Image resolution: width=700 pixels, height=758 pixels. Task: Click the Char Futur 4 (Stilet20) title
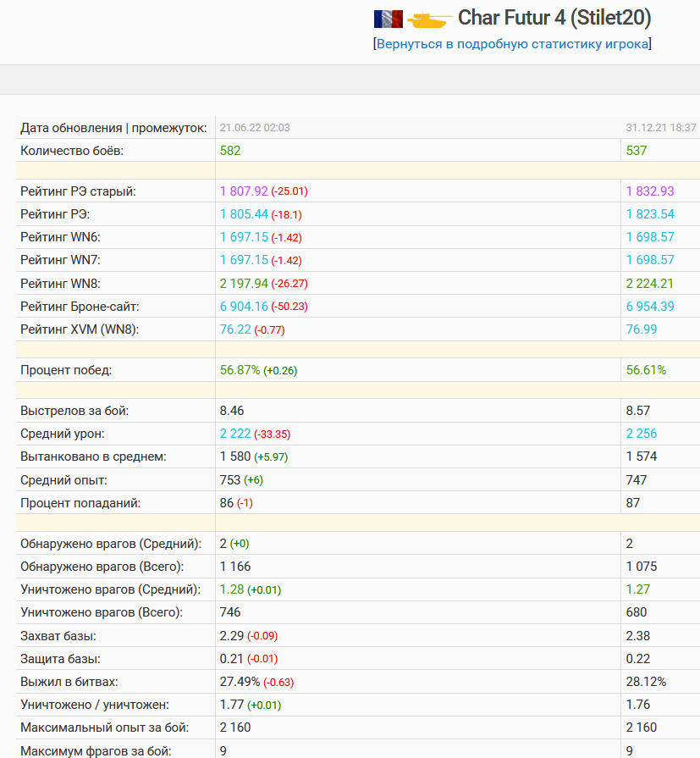554,18
